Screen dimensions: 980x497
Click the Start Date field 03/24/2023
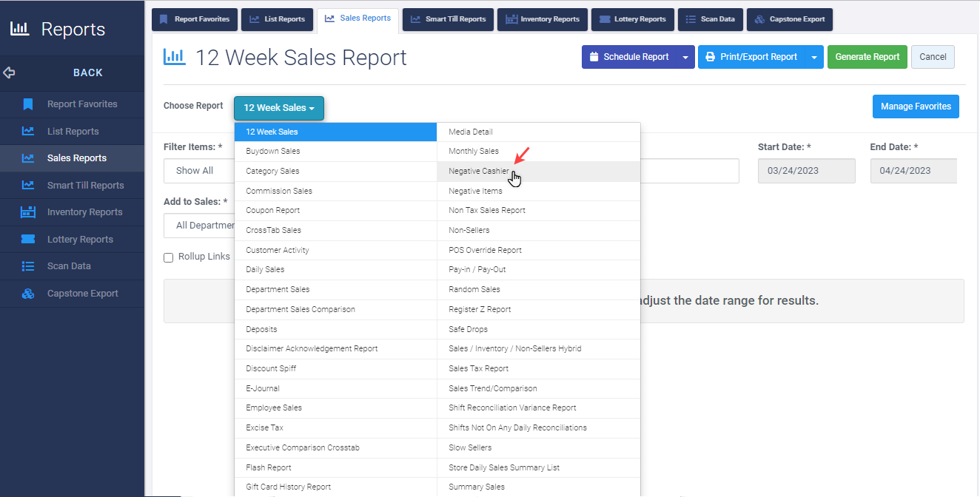click(807, 171)
